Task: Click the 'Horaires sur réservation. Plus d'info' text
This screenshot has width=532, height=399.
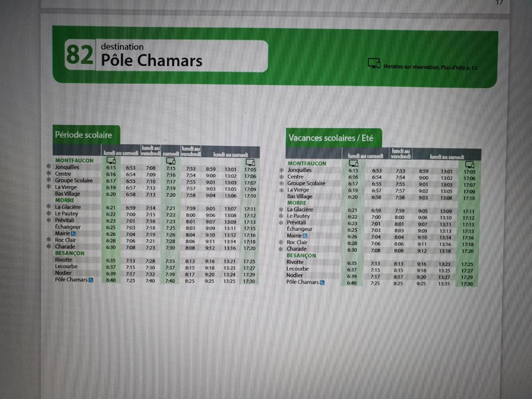Action: [430, 68]
